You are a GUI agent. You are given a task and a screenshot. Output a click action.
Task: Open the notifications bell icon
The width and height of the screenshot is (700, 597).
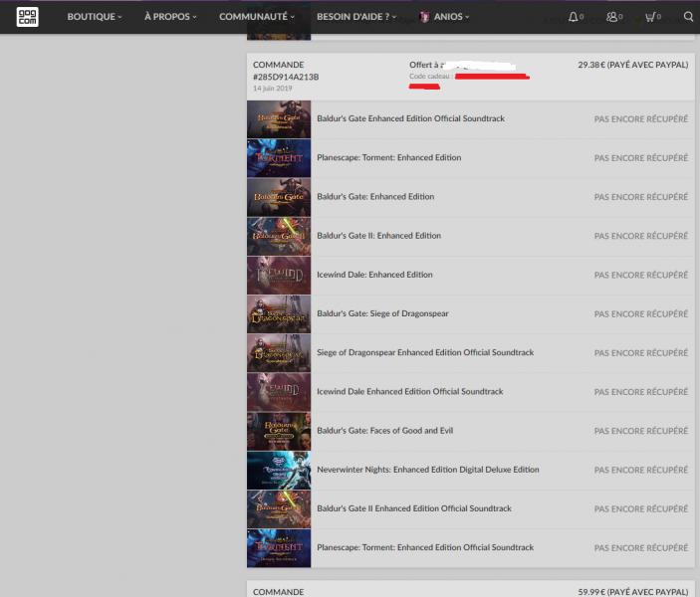[x=573, y=17]
